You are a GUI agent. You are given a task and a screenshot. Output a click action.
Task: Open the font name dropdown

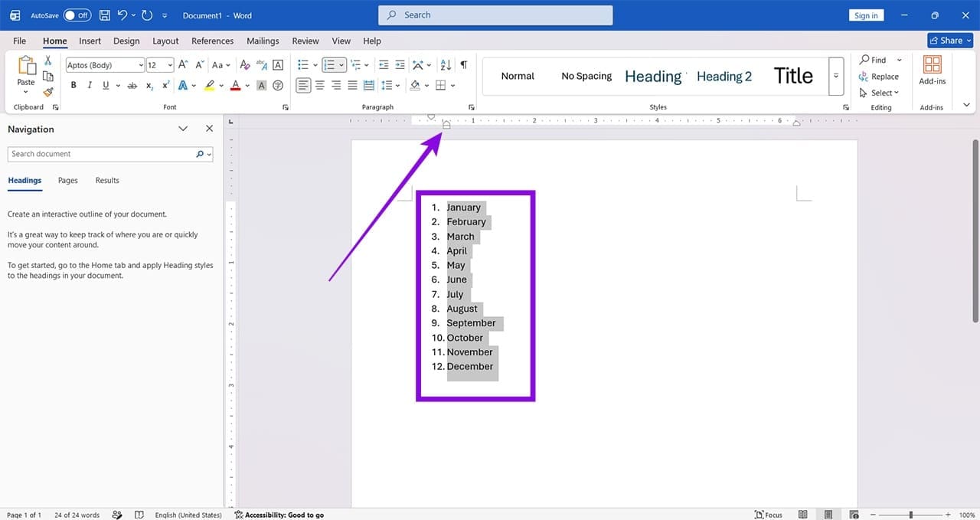click(140, 65)
